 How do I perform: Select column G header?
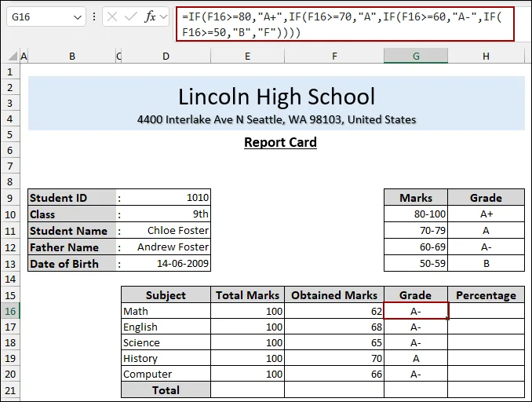[x=416, y=56]
